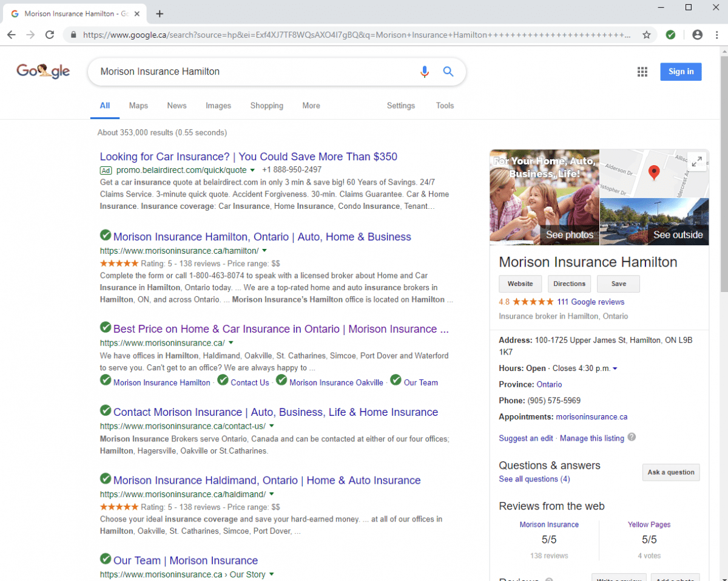Click the See outside street view thumbnail
The image size is (728, 581).
[654, 222]
